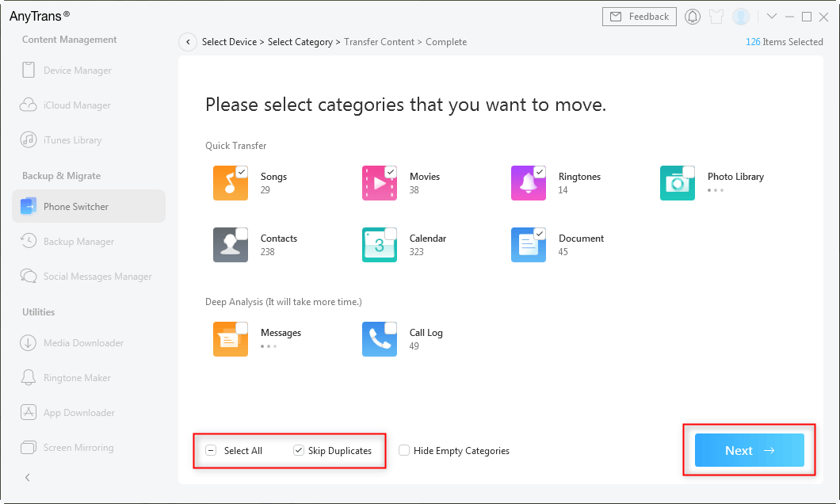Screen dimensions: 840x504
Task: Collapse the left sidebar with bottom arrow
Action: point(28,477)
